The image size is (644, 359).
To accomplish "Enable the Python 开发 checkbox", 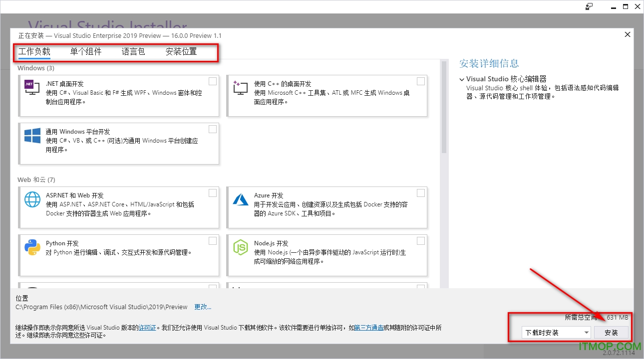I will [213, 241].
